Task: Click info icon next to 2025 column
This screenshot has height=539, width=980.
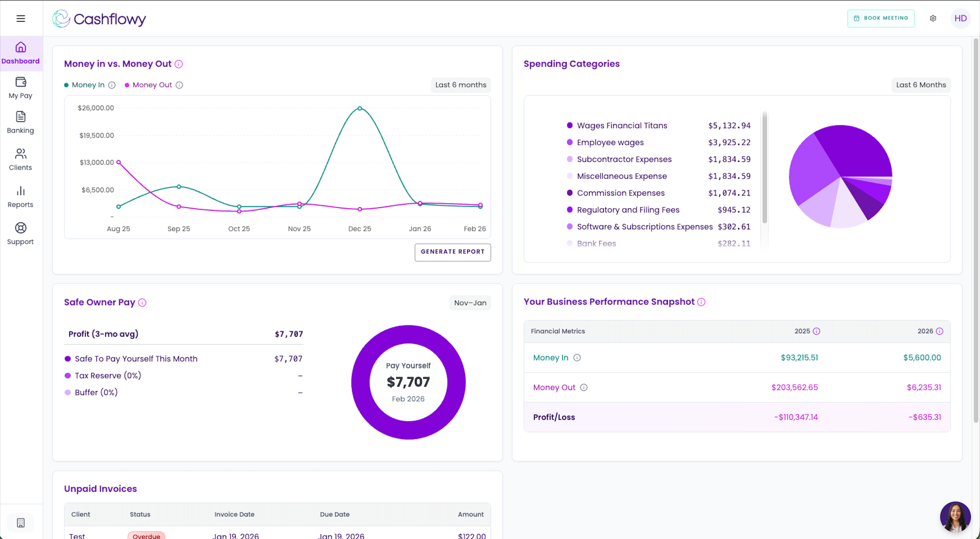Action: 816,331
